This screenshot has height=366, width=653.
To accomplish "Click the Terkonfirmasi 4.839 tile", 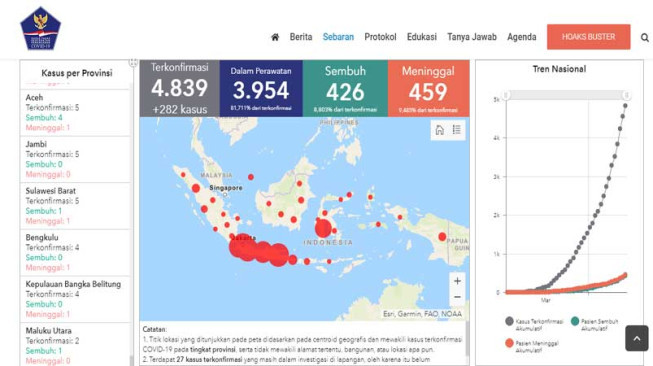I will [x=179, y=88].
